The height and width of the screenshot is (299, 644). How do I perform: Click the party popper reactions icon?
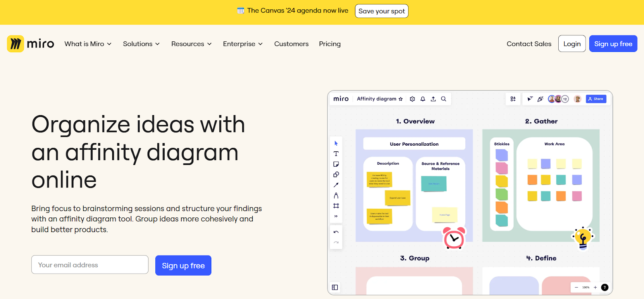point(540,99)
